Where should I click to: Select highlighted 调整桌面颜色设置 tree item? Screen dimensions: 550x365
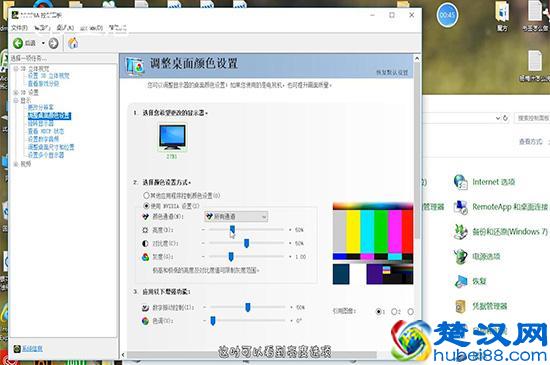click(x=49, y=115)
